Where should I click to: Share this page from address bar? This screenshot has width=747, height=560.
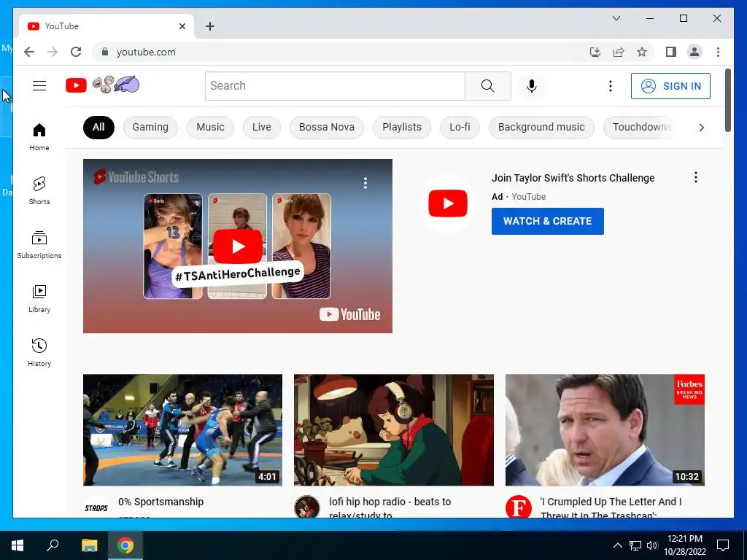tap(619, 52)
